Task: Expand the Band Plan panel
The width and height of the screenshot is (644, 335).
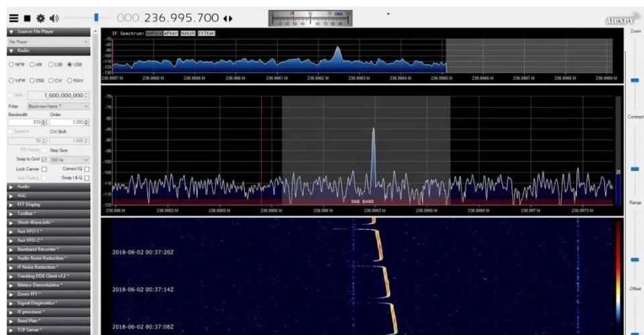Action: tap(48, 321)
